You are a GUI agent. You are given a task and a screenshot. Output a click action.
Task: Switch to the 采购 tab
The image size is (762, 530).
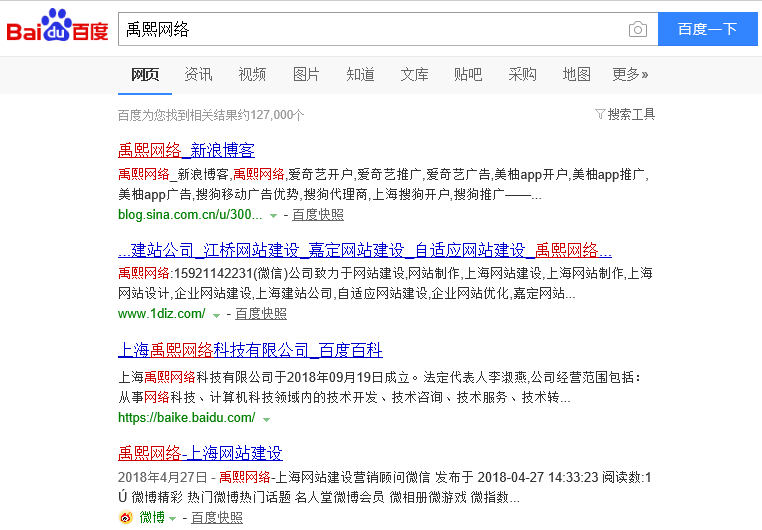pyautogui.click(x=522, y=74)
